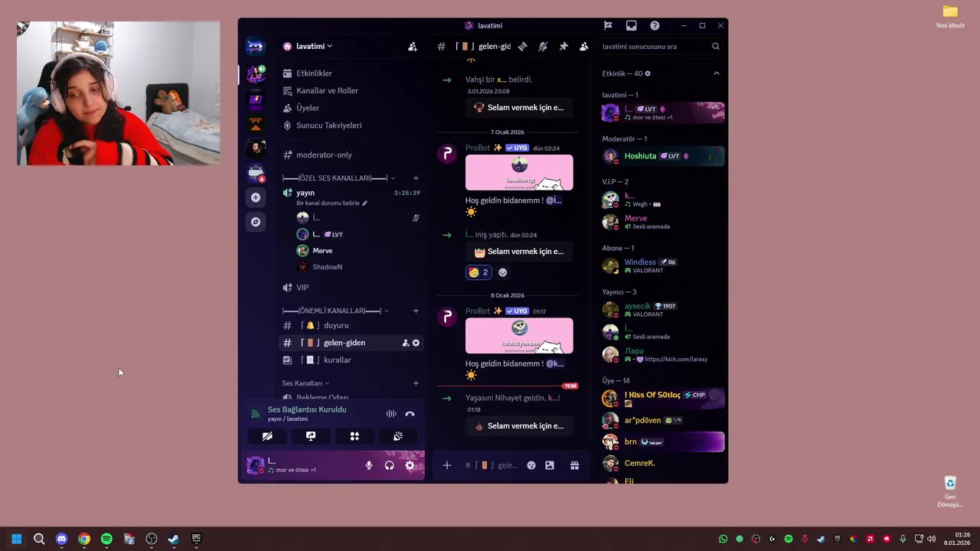Add reaction smiley next to reaction count

503,272
